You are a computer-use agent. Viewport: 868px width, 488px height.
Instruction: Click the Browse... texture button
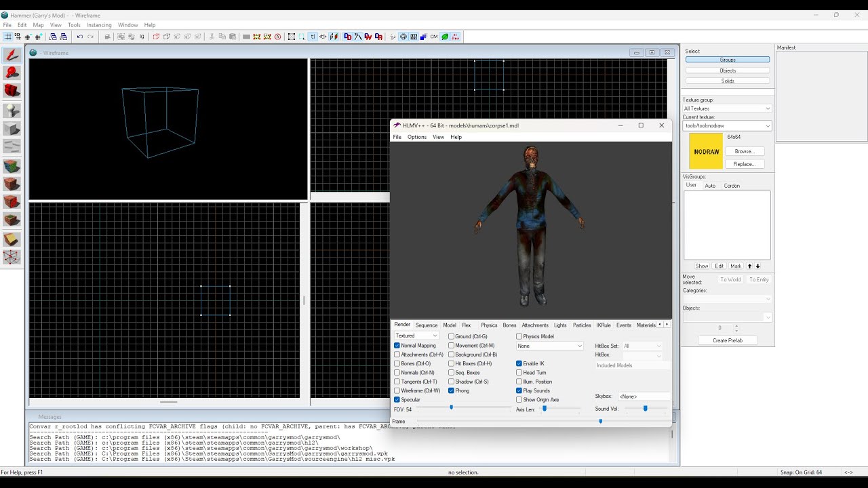coord(744,151)
